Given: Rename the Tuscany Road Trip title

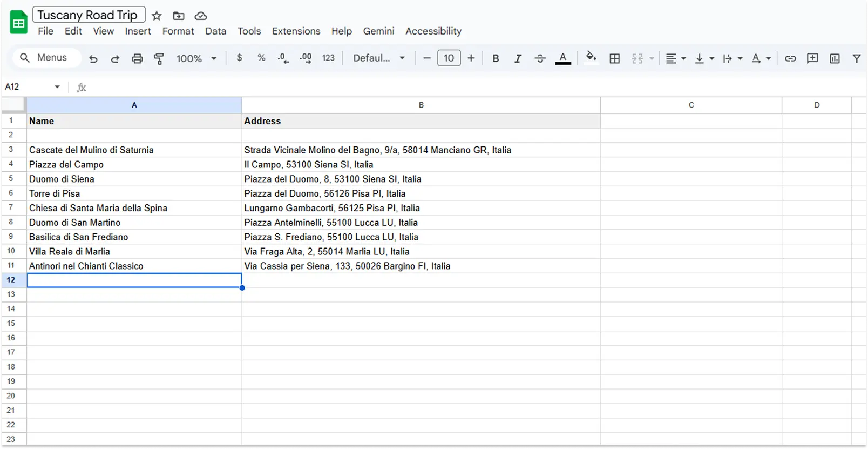Looking at the screenshot, I should tap(89, 15).
